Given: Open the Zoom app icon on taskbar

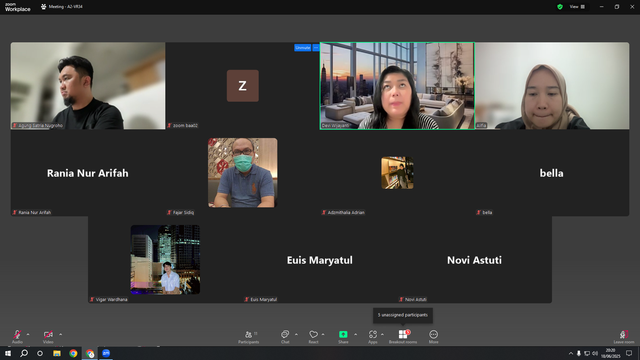Looking at the screenshot, I should [106, 353].
